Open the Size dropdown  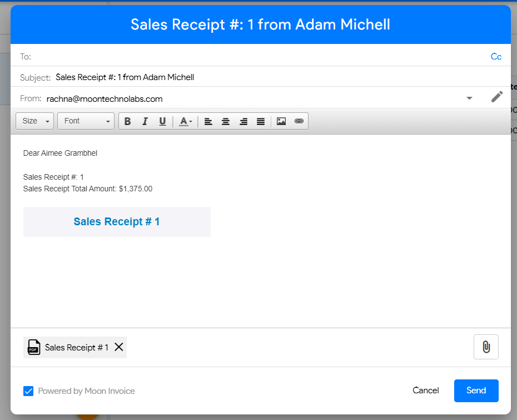[x=34, y=121]
